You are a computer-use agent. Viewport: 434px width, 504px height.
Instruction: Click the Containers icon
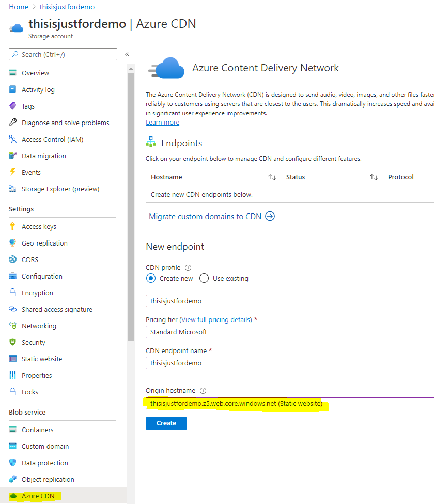tap(12, 430)
